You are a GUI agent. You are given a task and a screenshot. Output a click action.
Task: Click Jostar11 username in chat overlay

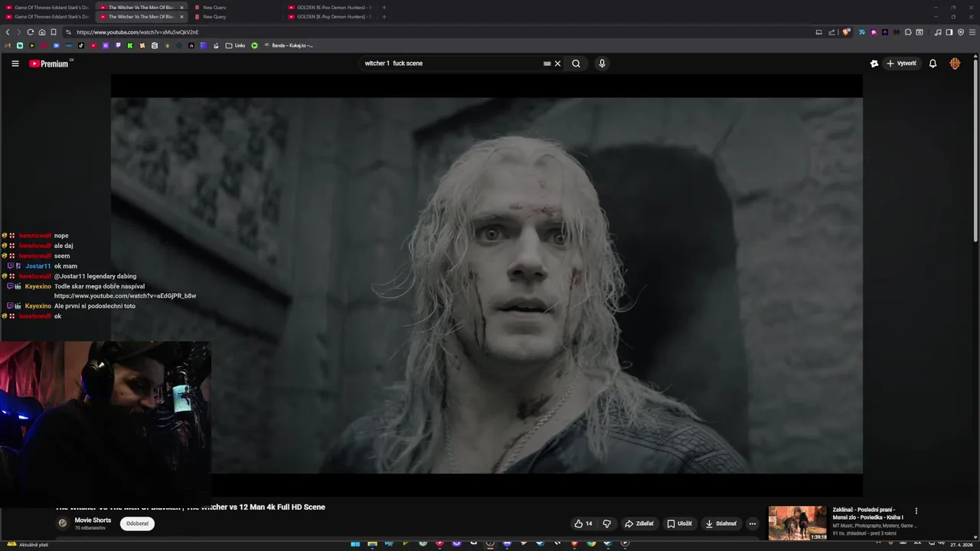[38, 266]
